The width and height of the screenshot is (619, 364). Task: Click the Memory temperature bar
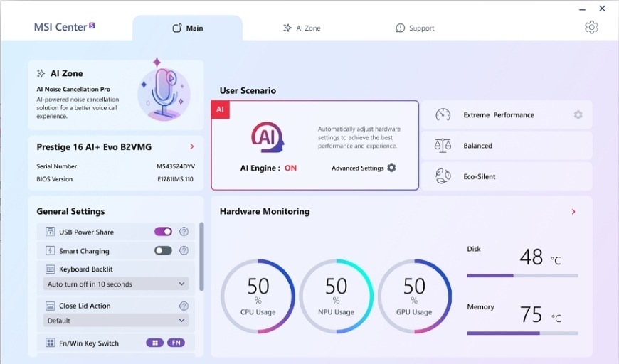522,333
